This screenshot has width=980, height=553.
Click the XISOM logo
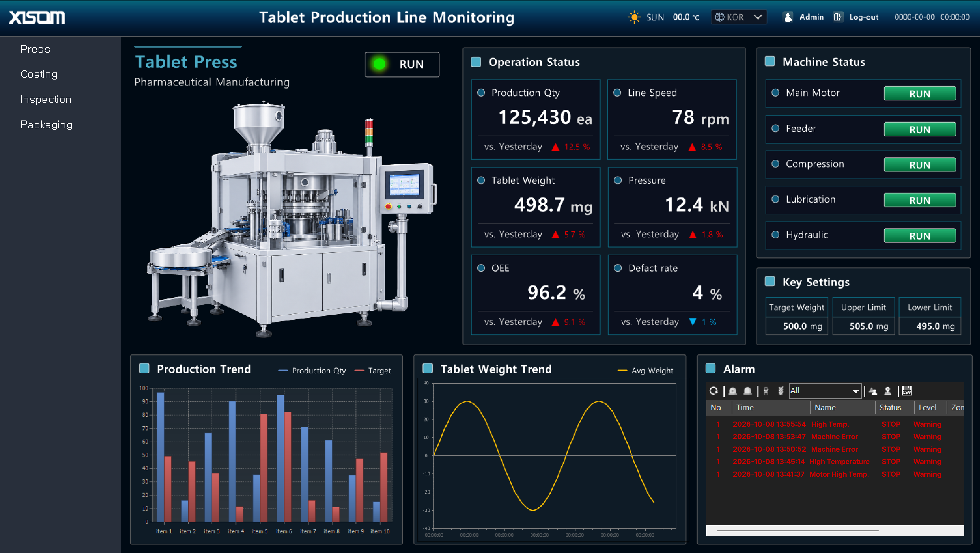point(37,17)
